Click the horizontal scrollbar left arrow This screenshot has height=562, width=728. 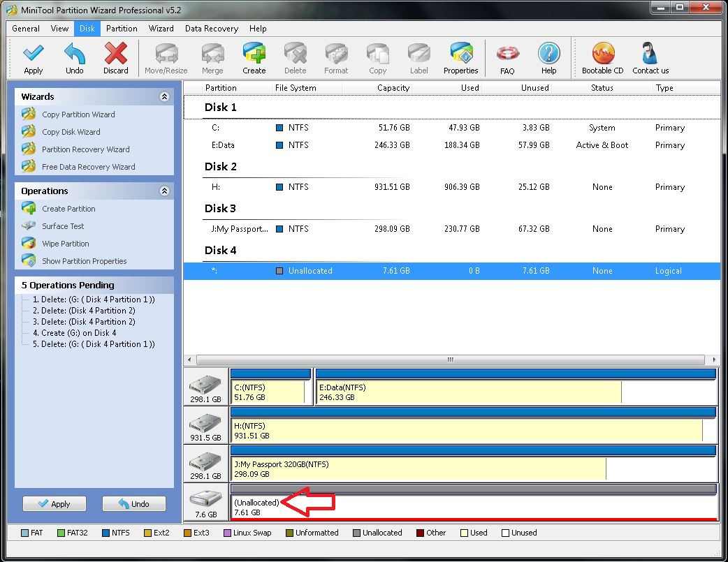[x=189, y=360]
